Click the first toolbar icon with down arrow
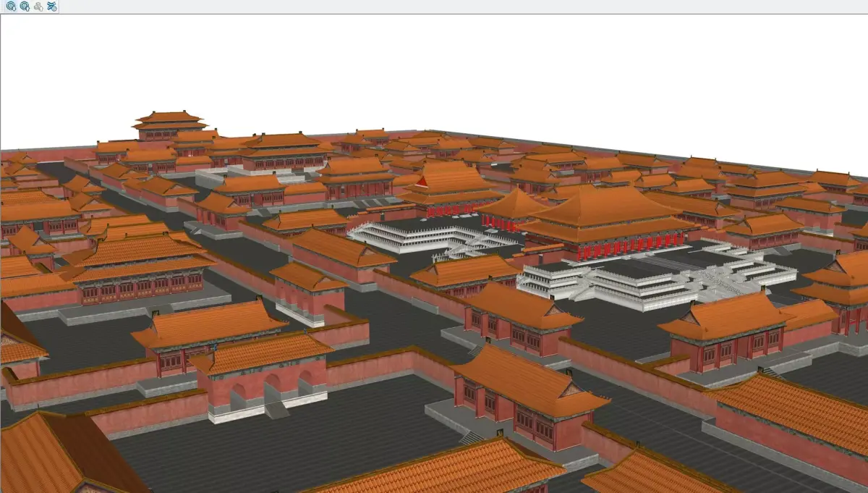868x493 pixels. tap(11, 7)
